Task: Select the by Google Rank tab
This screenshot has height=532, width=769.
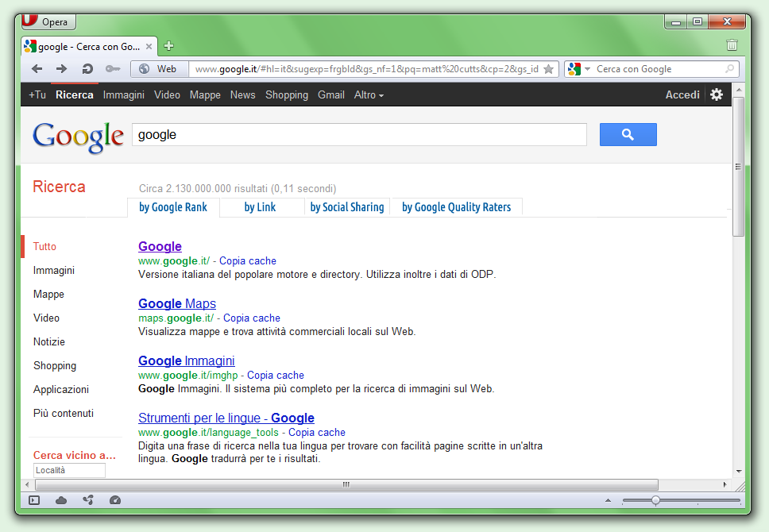Action: [173, 207]
